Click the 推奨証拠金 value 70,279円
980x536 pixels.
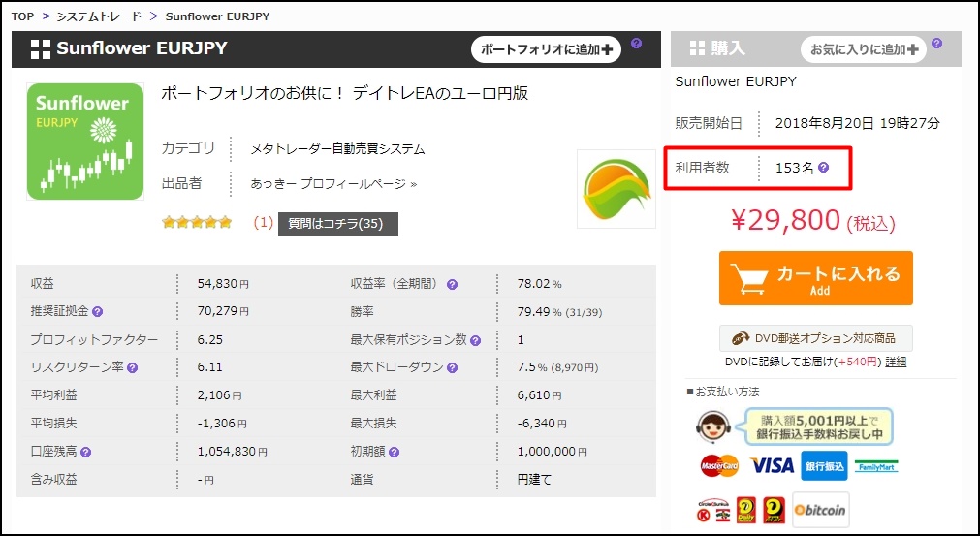223,311
